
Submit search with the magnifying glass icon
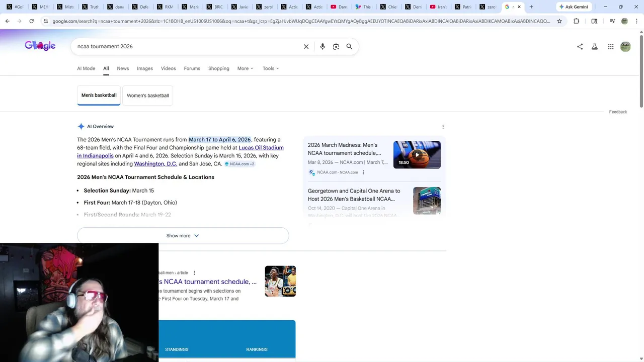[x=349, y=46]
